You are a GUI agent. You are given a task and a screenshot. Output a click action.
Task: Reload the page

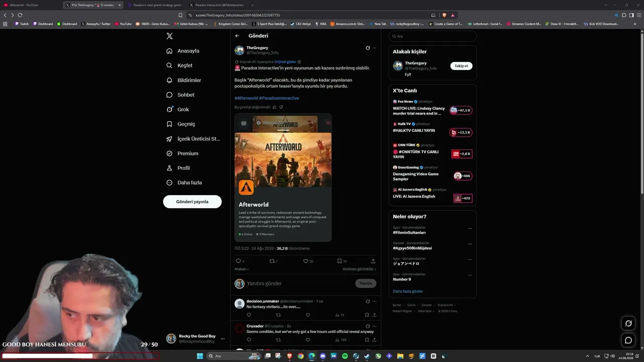click(x=20, y=15)
